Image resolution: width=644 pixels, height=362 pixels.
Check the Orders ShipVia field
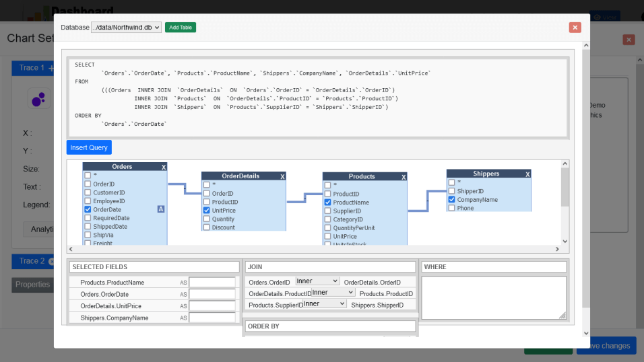point(88,236)
